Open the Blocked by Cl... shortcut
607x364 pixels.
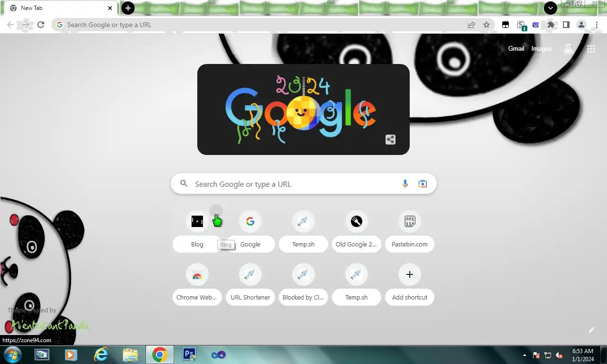click(x=303, y=285)
